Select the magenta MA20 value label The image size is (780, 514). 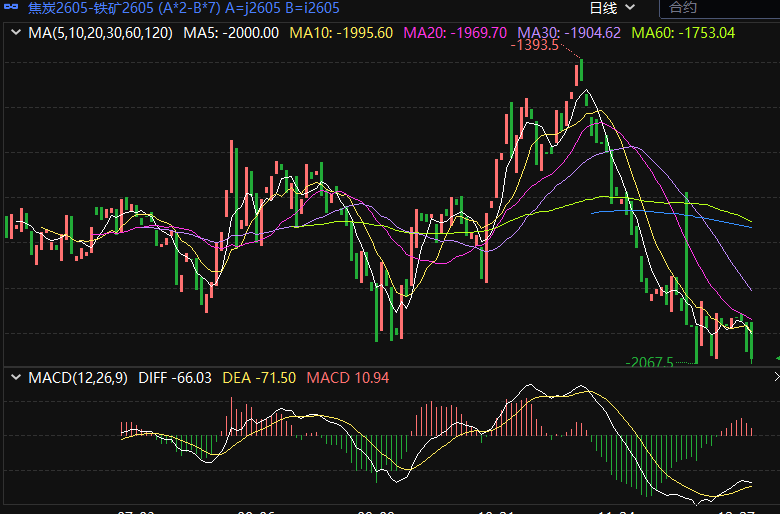[457, 33]
